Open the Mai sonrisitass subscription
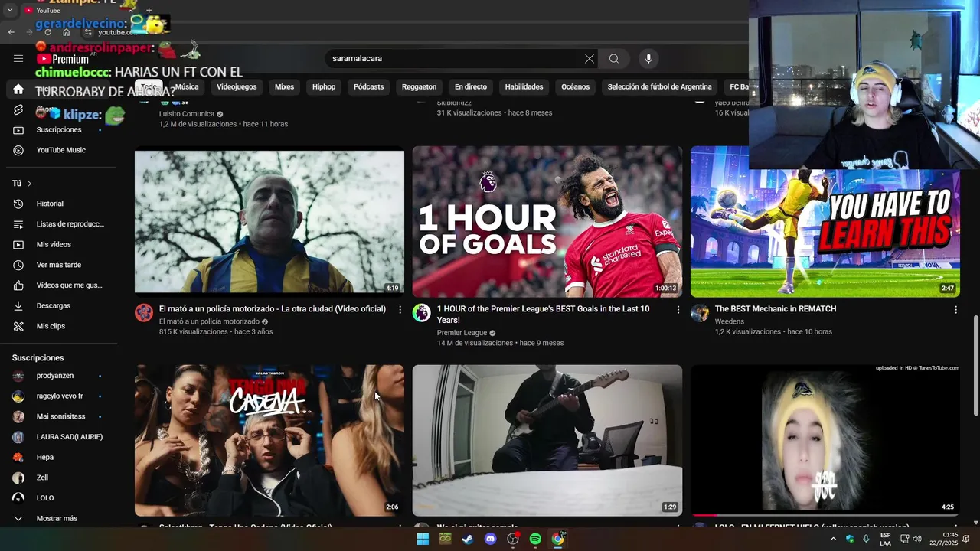Viewport: 980px width, 551px height. coord(60,416)
